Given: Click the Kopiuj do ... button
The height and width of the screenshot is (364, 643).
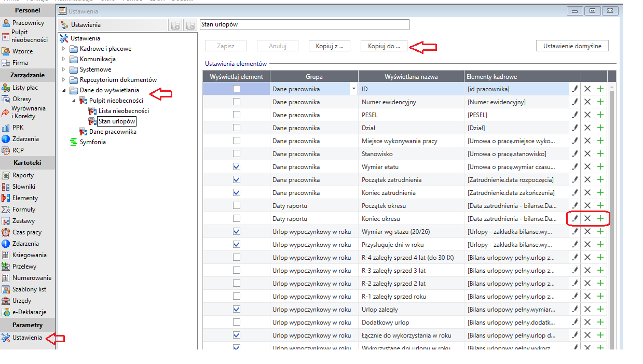Looking at the screenshot, I should [384, 46].
